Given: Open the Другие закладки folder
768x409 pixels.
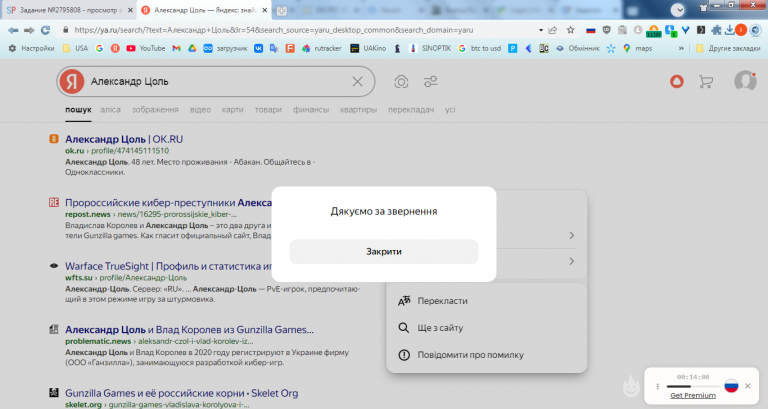Looking at the screenshot, I should [728, 48].
